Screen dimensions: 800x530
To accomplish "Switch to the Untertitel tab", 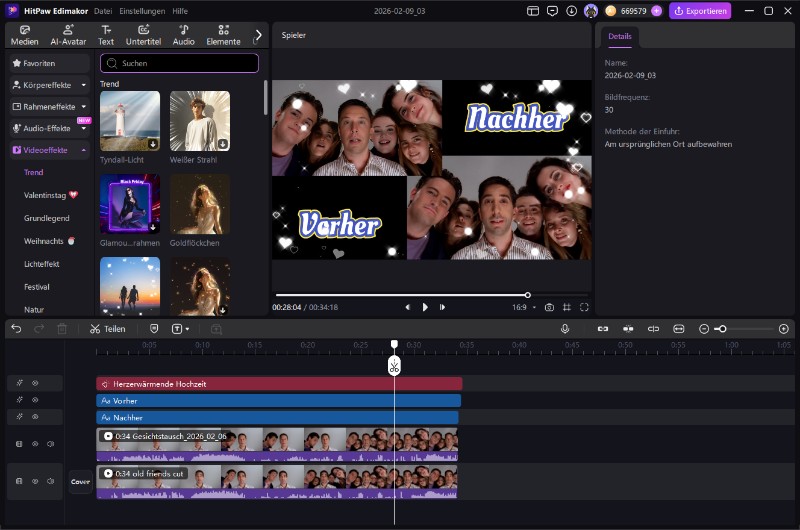I will click(x=143, y=35).
